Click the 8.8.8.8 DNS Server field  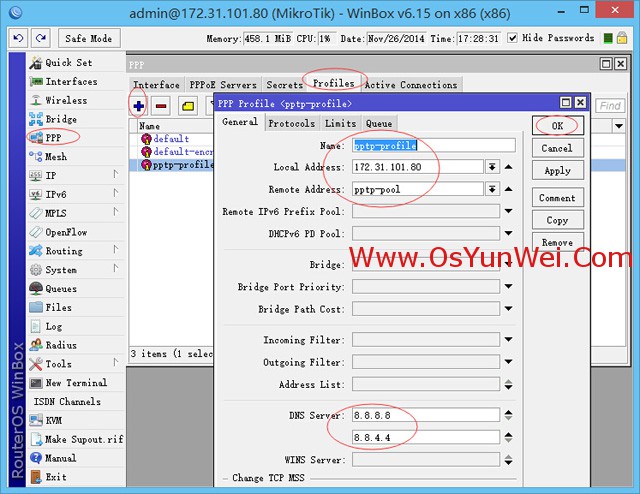pyautogui.click(x=426, y=415)
